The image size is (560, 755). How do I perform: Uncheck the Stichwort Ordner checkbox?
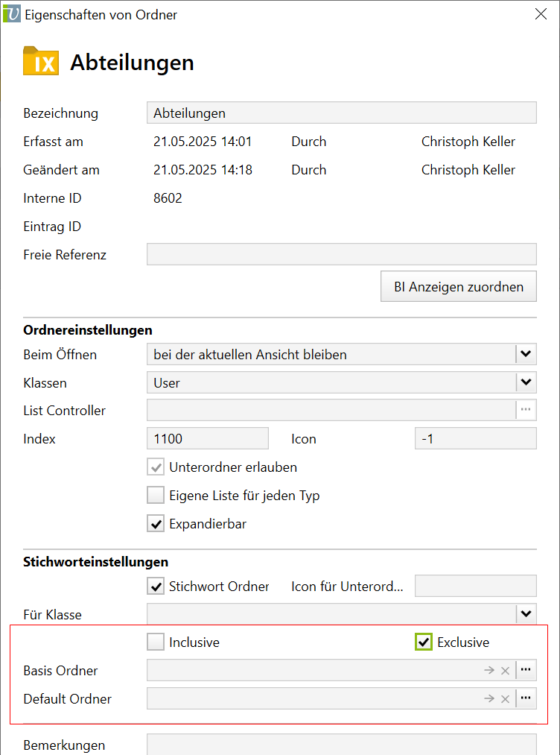(x=156, y=587)
